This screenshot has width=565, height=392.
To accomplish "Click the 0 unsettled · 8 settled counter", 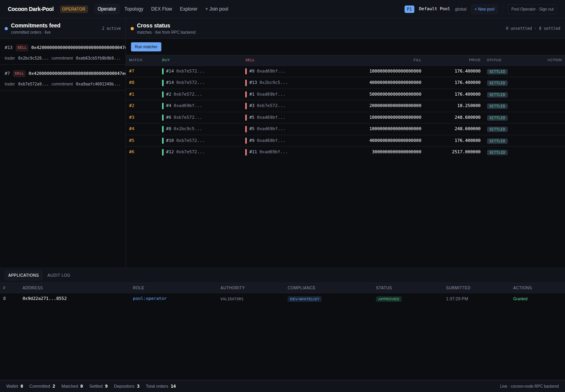I will point(533,28).
